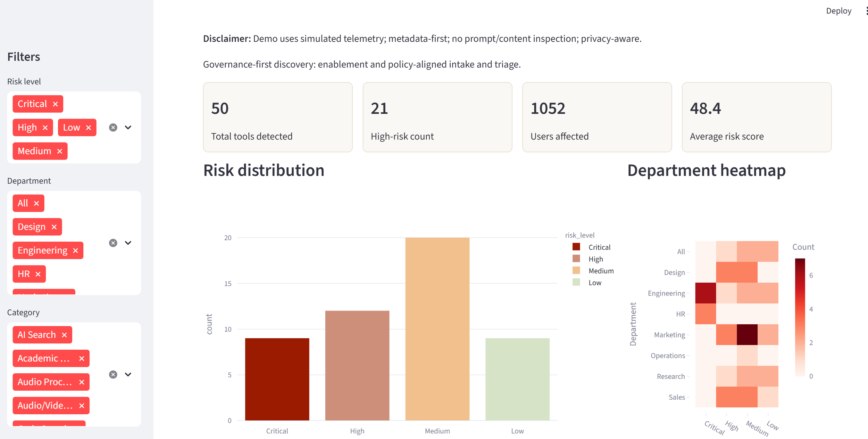Image resolution: width=868 pixels, height=439 pixels.
Task: Remove the High risk level tag
Action: tap(45, 128)
